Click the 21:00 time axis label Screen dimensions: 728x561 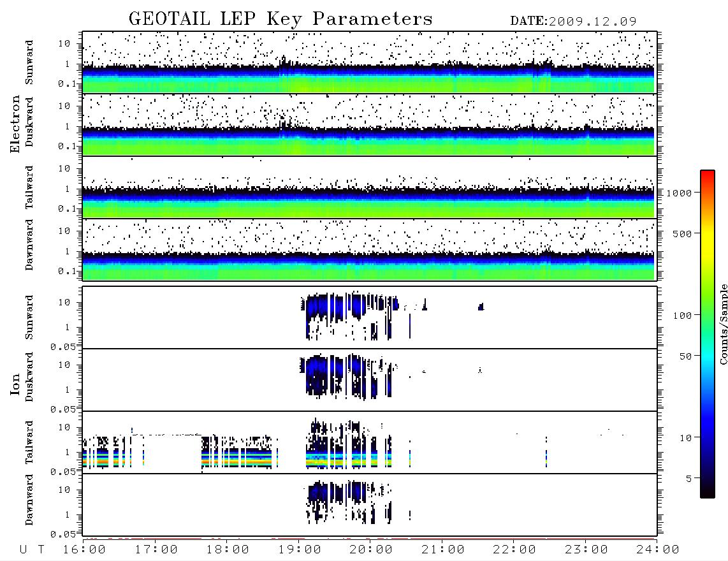click(x=443, y=550)
